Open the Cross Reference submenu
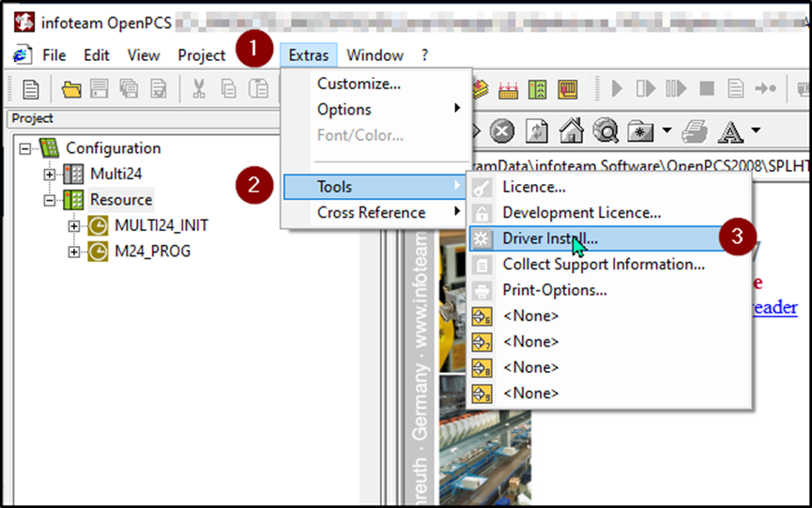Screen dimensions: 812x508 (x=377, y=212)
